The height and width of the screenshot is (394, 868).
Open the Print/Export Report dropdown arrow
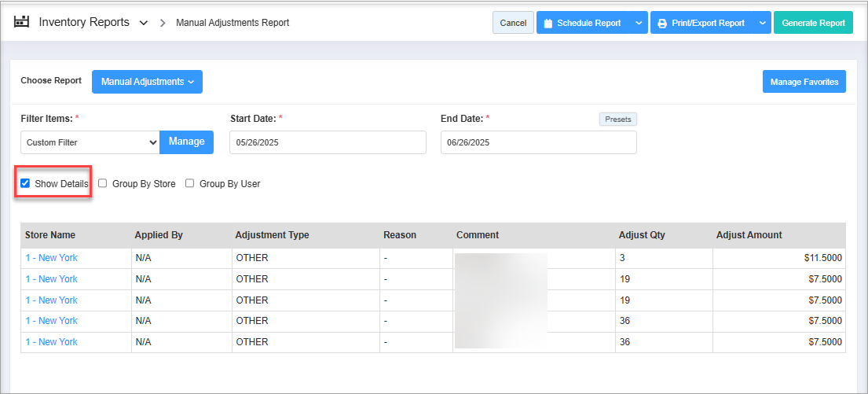pos(762,24)
